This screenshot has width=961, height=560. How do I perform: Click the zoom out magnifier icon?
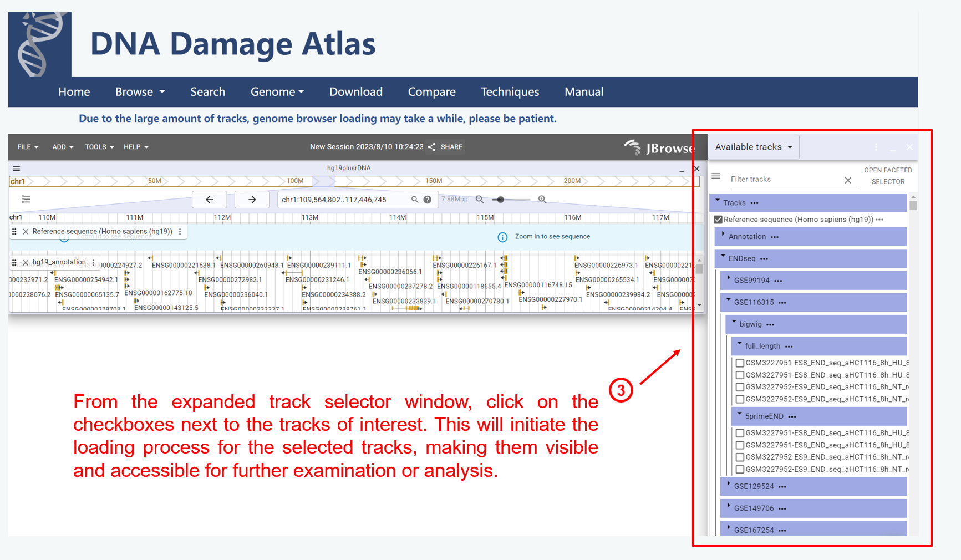tap(480, 200)
